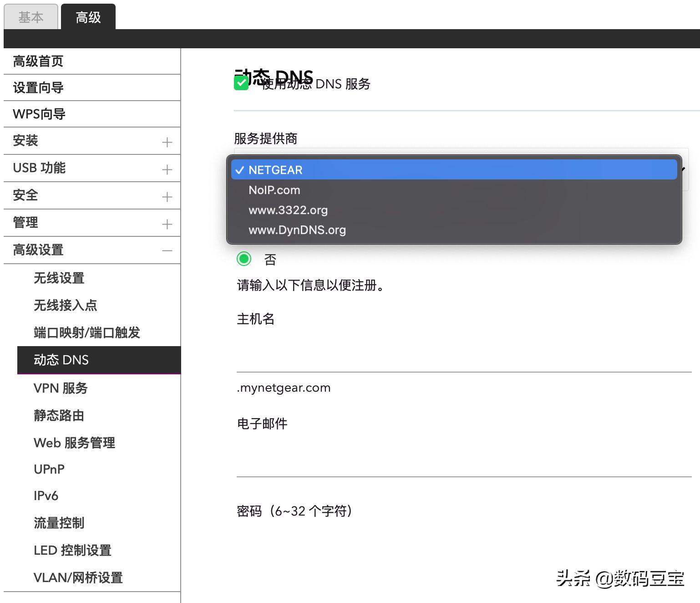Expand the USB 功能 section plus icon
Viewport: 700px width, 603px height.
[167, 169]
